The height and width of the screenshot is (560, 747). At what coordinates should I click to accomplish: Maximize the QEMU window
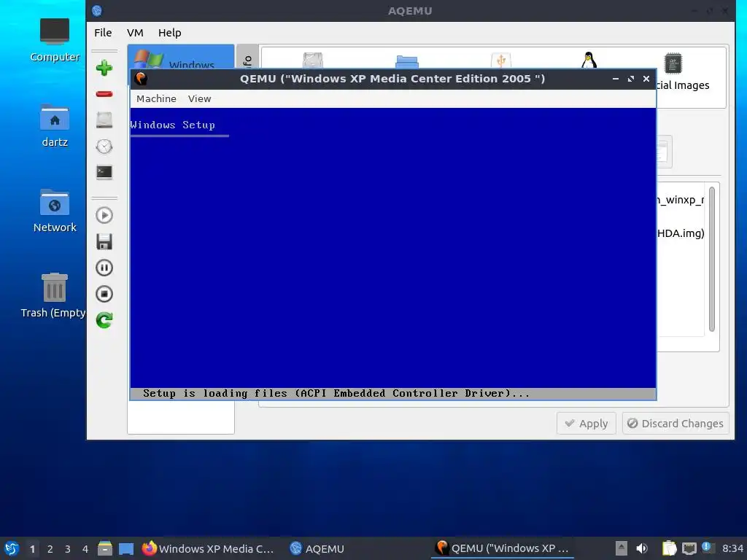[x=631, y=79]
